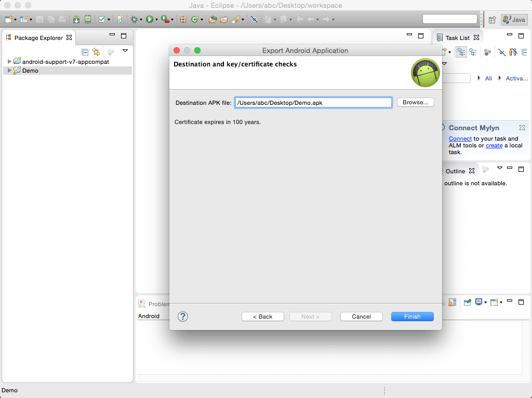Viewport: 532px width, 398px height.
Task: Minimize the Package Explorer view
Action: [x=112, y=35]
